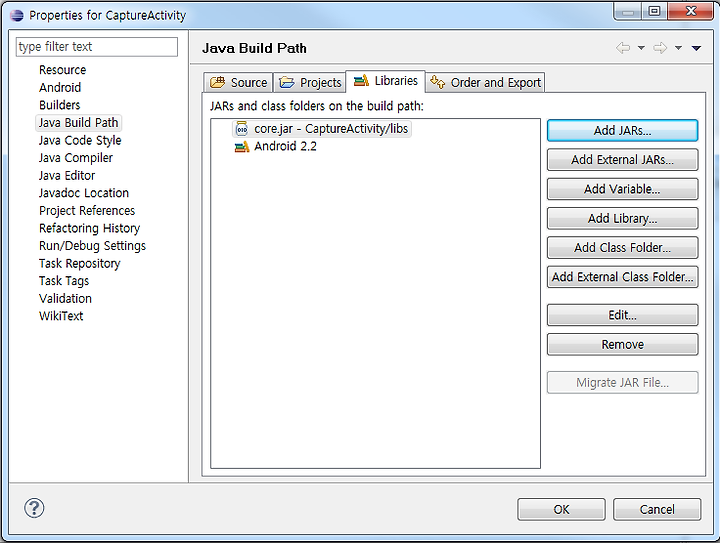Open the Builders properties page
720x543 pixels.
click(x=59, y=105)
